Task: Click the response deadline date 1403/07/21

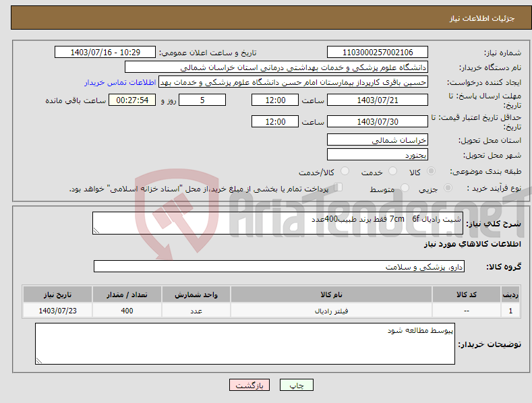Action: (378, 100)
